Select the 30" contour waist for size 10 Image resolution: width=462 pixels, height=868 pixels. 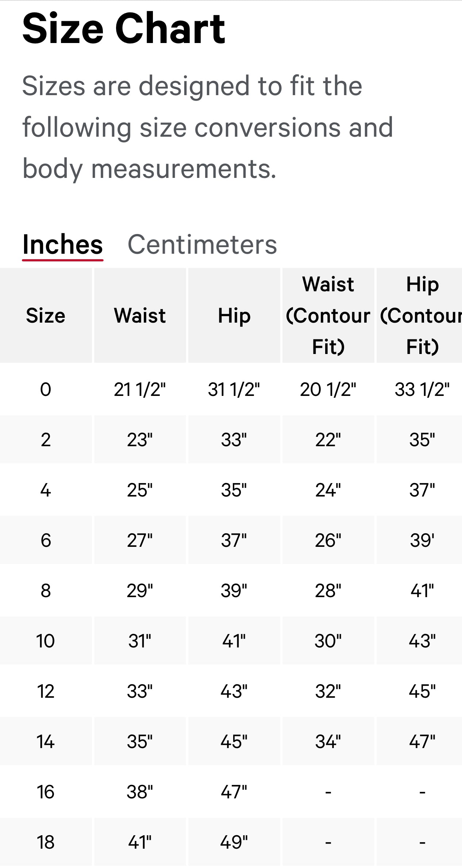click(328, 641)
